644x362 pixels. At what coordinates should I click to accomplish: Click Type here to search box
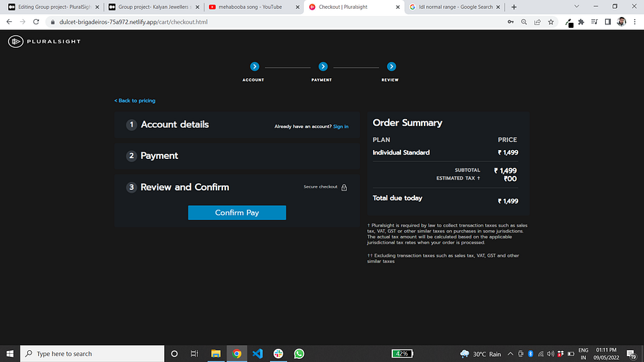point(92,353)
